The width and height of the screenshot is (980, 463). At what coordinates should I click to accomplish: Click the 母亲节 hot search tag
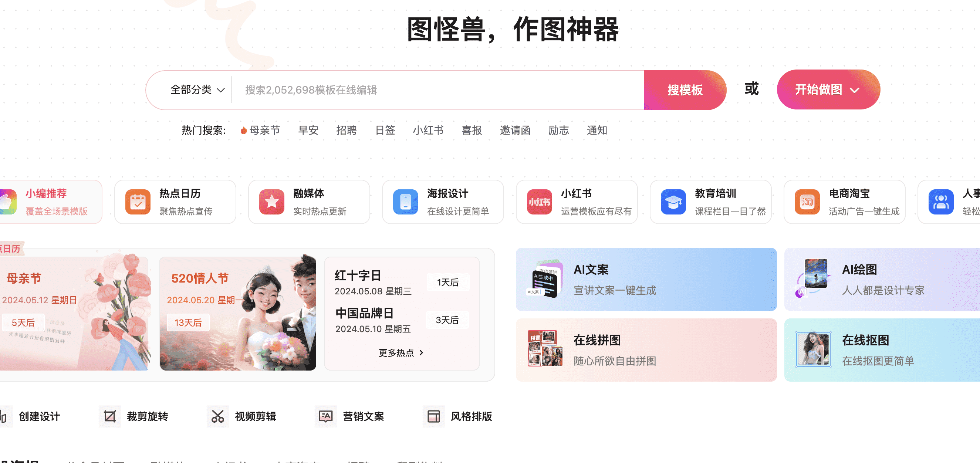coord(260,131)
